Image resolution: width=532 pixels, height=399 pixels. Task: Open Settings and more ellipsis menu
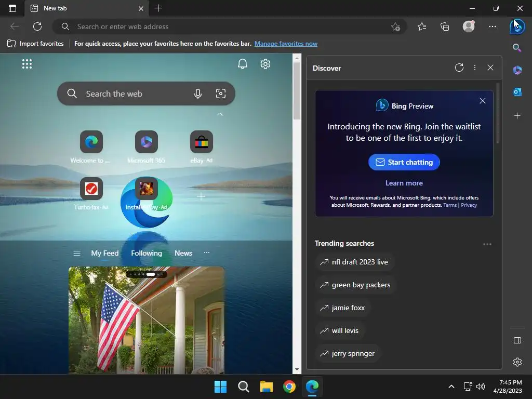(x=493, y=26)
